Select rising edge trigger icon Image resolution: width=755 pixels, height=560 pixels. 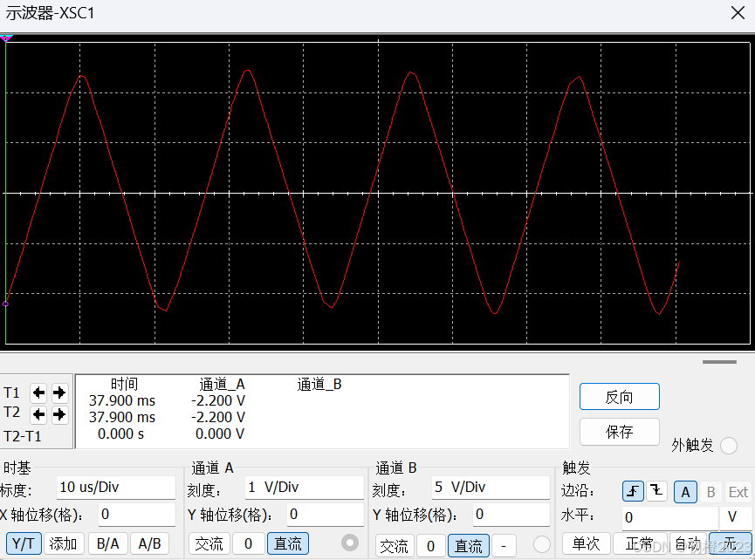click(x=633, y=491)
